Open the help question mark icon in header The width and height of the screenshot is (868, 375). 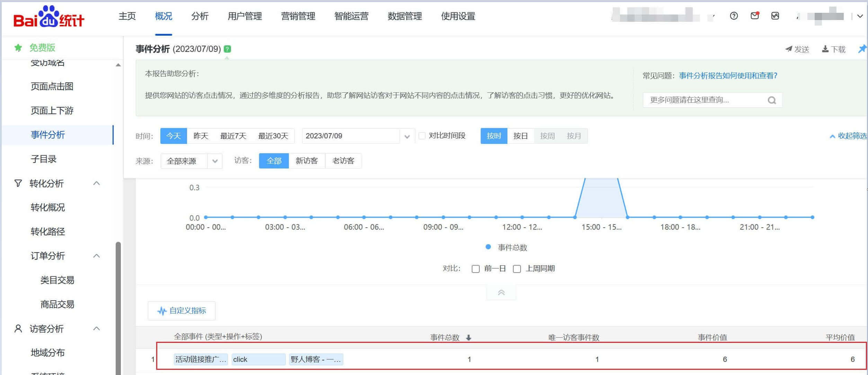point(734,16)
